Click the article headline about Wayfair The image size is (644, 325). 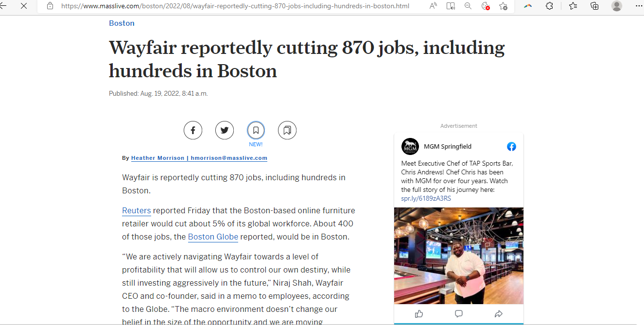307,59
